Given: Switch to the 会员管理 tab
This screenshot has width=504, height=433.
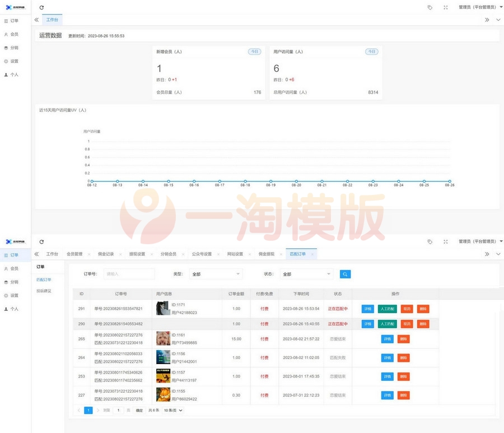Looking at the screenshot, I should click(x=74, y=254).
